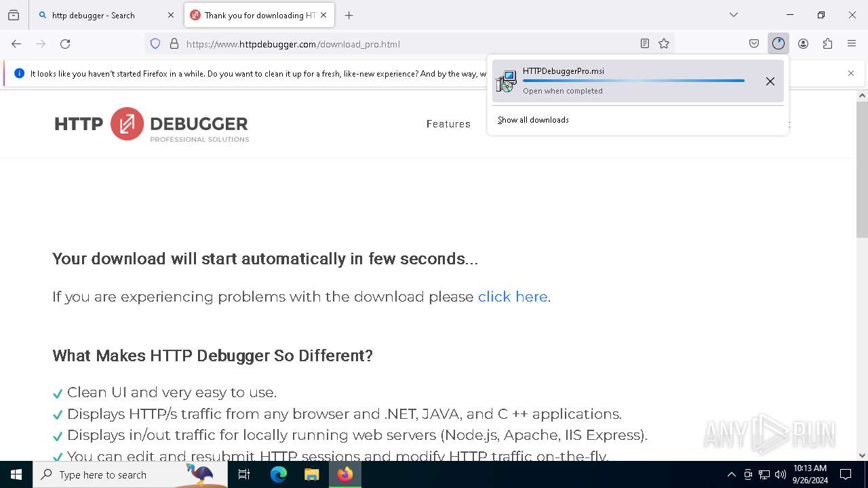Select Thank you for downloading tab

point(258,15)
